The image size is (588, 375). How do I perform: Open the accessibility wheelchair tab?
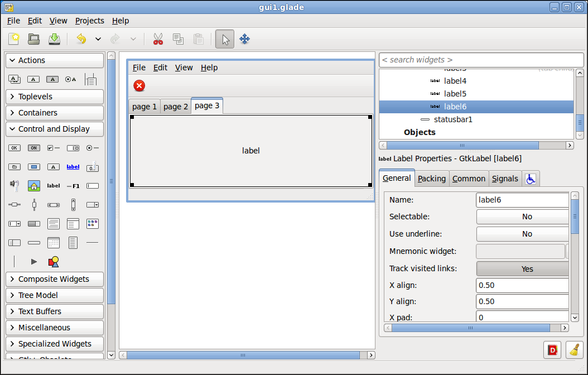pyautogui.click(x=530, y=179)
